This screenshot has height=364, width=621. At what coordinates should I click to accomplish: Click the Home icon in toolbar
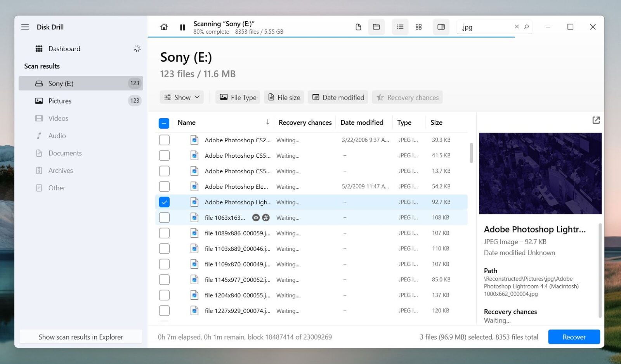click(x=164, y=27)
